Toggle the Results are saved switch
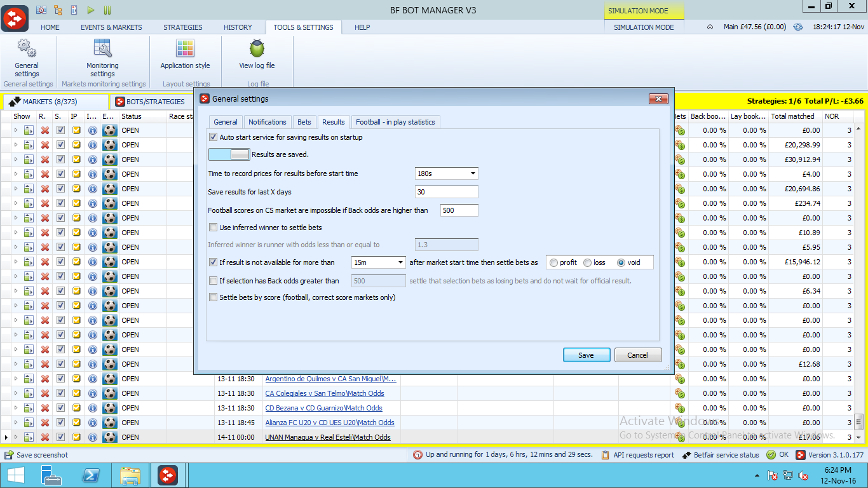Image resolution: width=868 pixels, height=488 pixels. pos(229,154)
